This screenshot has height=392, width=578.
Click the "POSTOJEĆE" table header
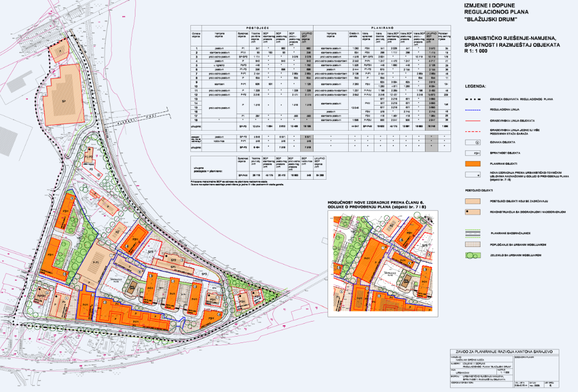257,28
